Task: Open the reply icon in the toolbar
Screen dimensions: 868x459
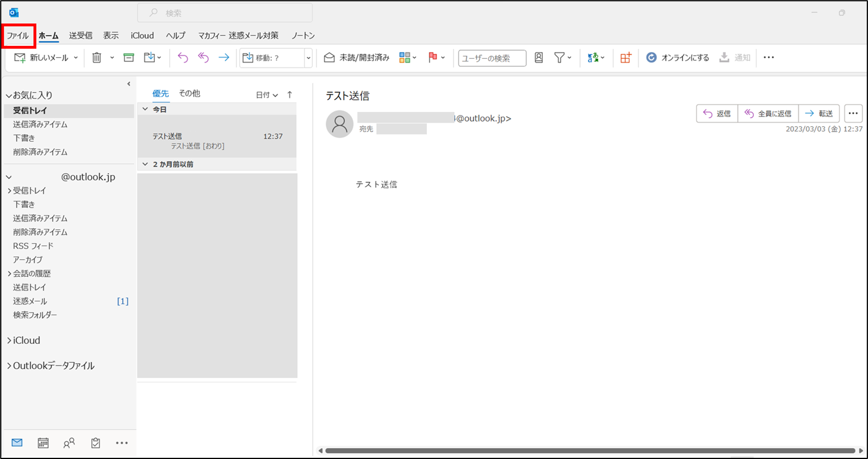Action: [182, 57]
